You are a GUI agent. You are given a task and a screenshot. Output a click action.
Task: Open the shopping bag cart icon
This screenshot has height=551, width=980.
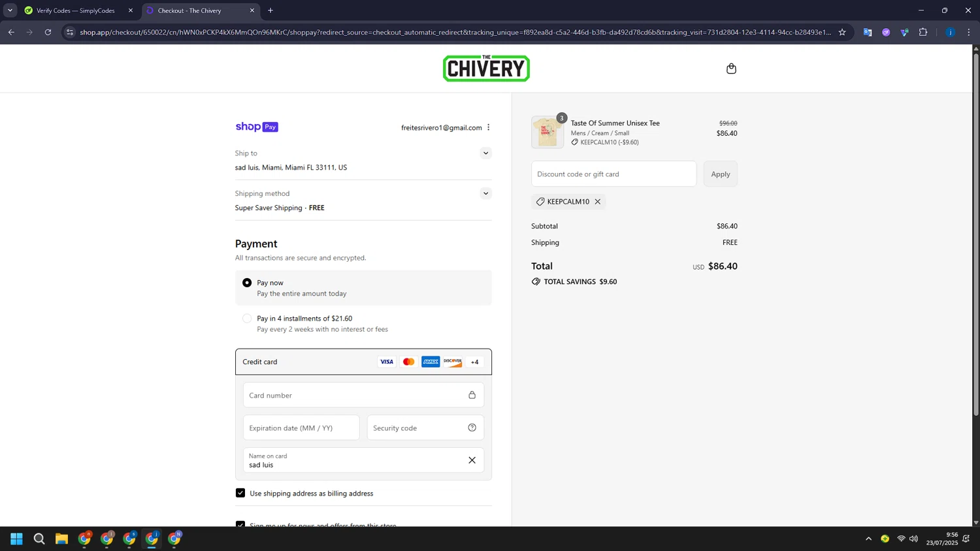tap(731, 69)
